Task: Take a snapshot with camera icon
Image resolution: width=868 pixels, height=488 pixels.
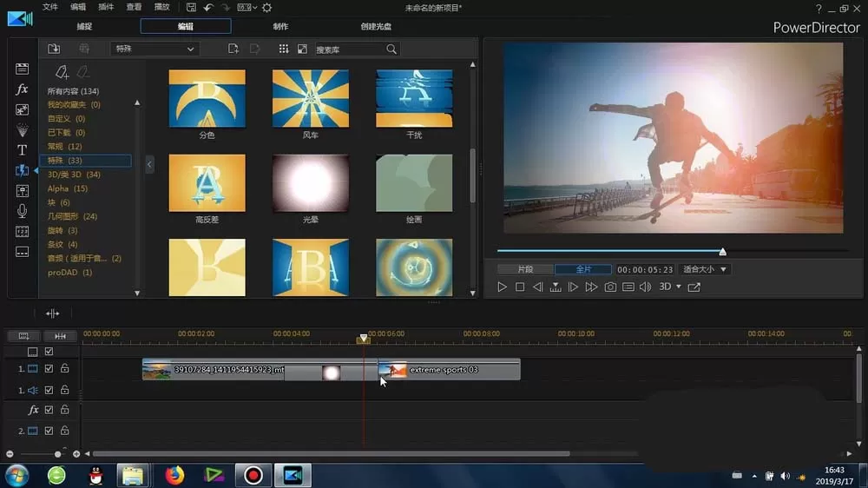Action: point(610,287)
